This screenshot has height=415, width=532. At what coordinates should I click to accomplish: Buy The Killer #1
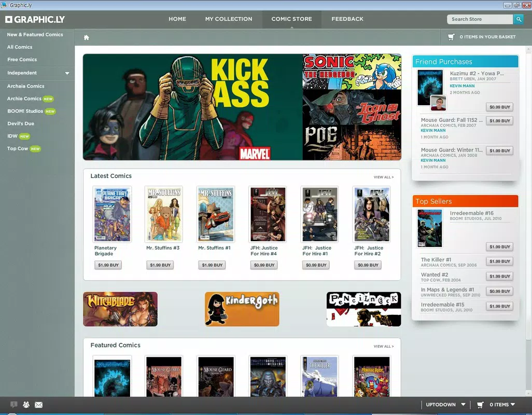pos(499,261)
